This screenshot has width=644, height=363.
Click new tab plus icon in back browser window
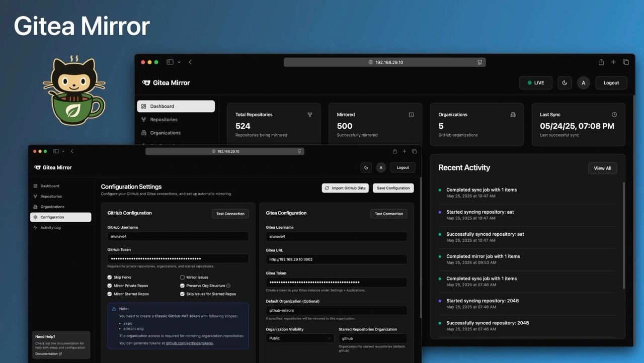point(613,62)
